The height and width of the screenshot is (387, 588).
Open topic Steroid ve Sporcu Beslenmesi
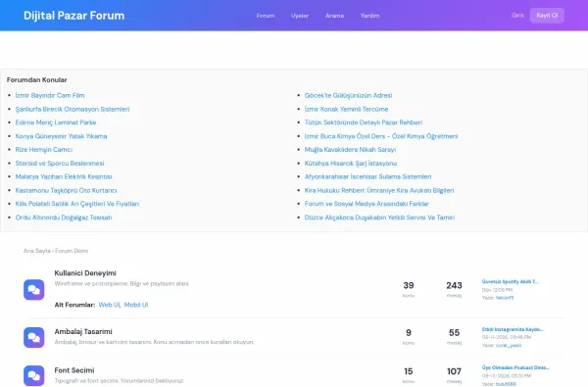(x=60, y=163)
